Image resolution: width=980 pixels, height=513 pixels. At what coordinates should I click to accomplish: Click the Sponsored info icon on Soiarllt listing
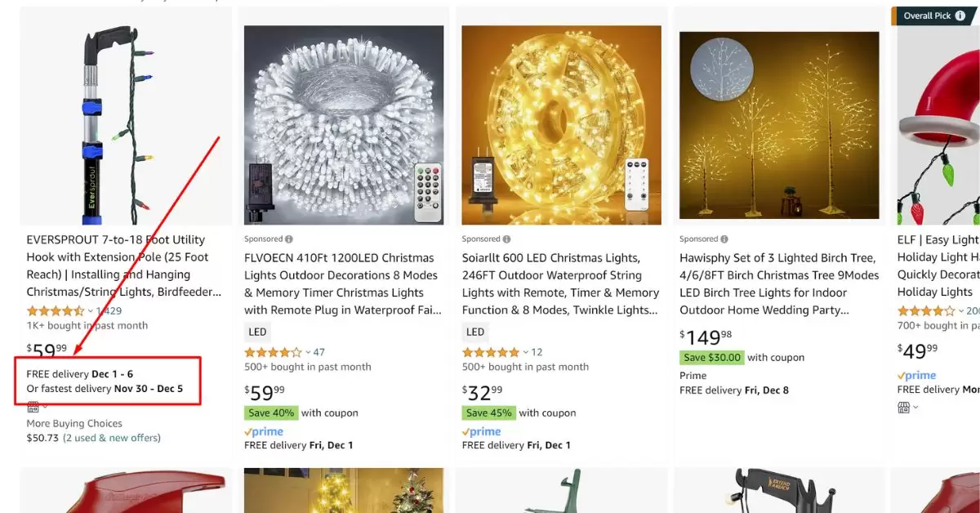[506, 239]
